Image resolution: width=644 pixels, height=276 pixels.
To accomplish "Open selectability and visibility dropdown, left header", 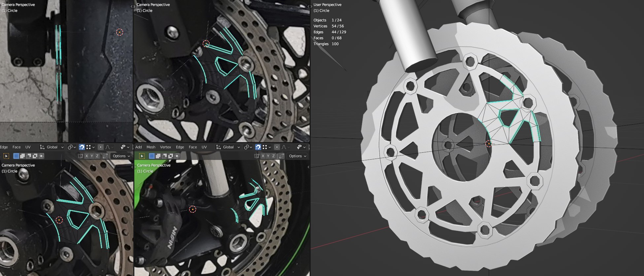I will point(125,147).
